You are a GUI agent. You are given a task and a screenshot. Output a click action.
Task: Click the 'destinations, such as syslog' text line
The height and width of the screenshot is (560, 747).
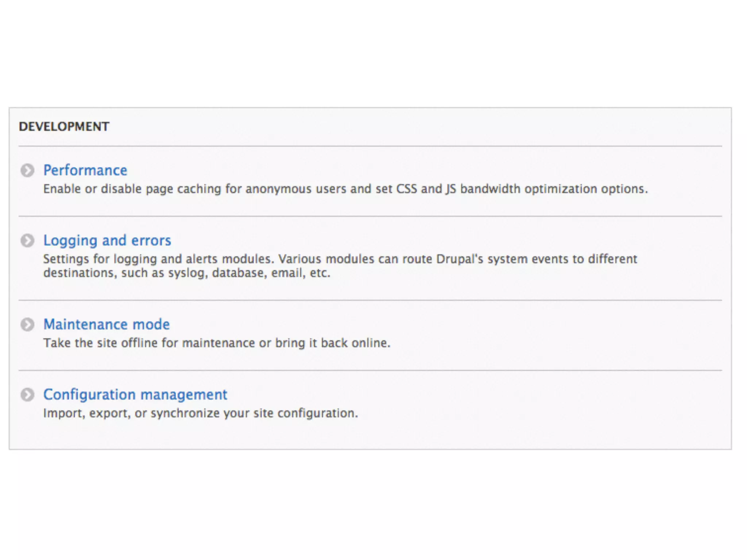point(187,273)
